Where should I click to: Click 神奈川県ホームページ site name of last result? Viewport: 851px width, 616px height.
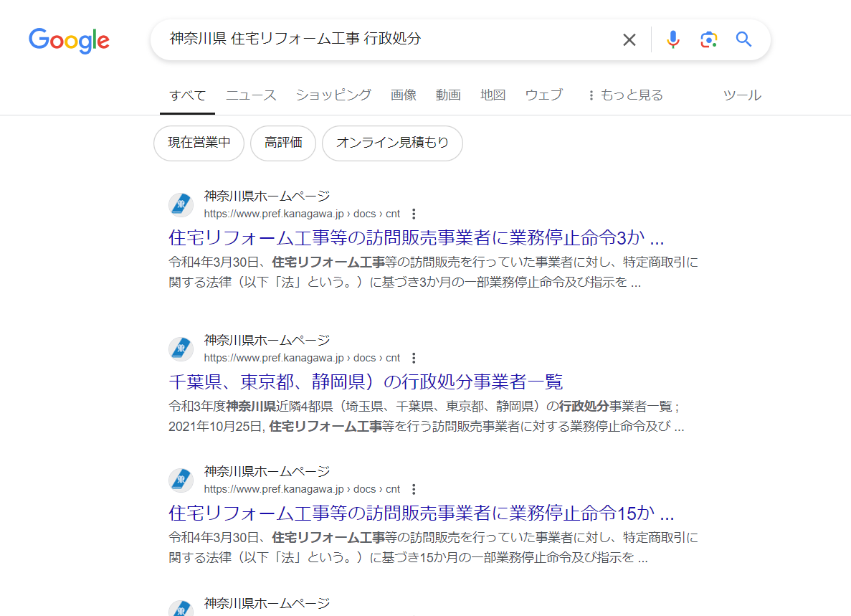point(267,604)
